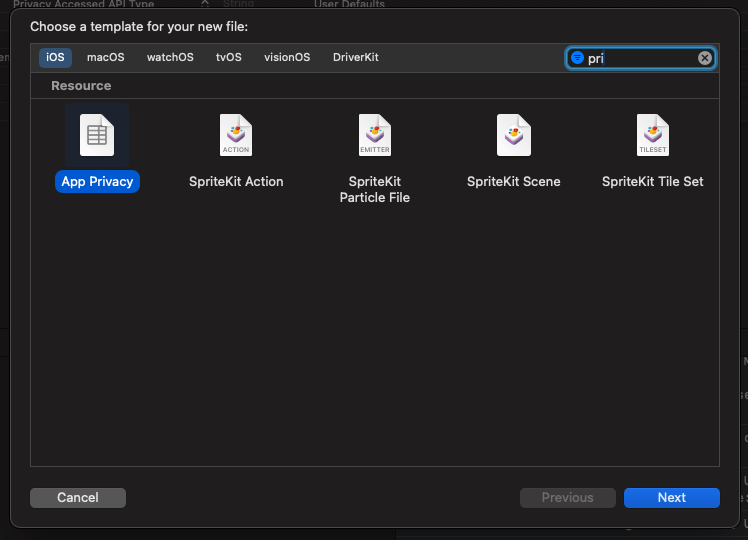Open the visionOS platform tab
Screen dimensions: 748x540
click(287, 58)
